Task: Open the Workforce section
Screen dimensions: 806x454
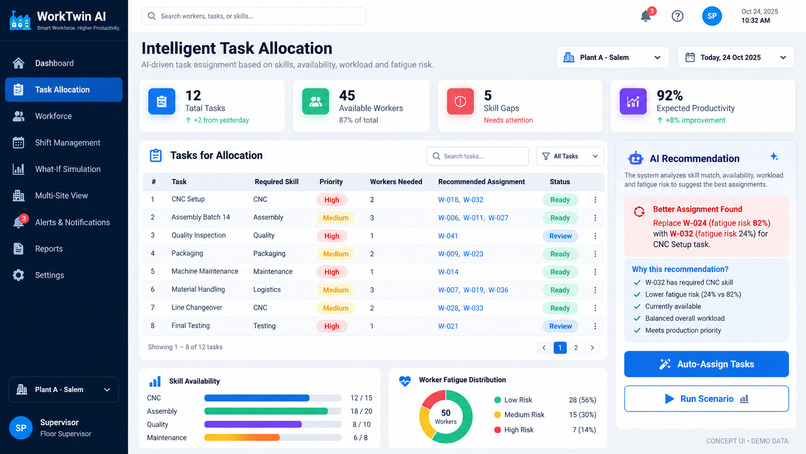Action: click(x=63, y=116)
